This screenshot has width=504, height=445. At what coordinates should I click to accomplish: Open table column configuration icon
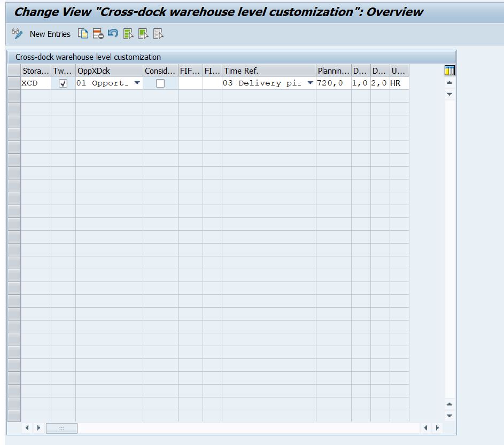(x=449, y=71)
